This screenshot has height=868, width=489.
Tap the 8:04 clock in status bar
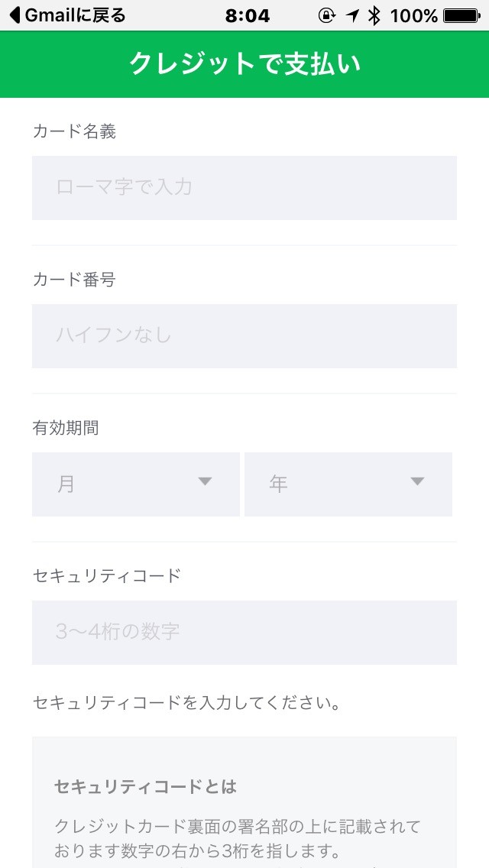(248, 16)
